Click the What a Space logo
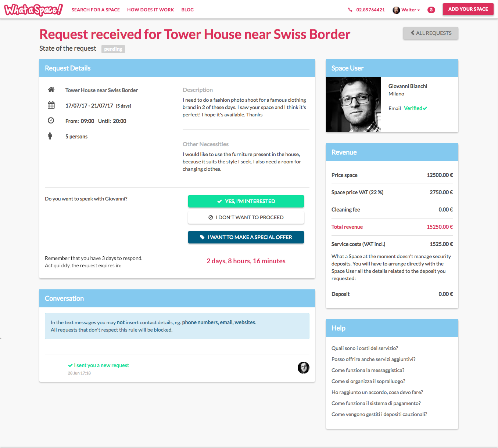This screenshot has width=498, height=448. pyautogui.click(x=33, y=10)
